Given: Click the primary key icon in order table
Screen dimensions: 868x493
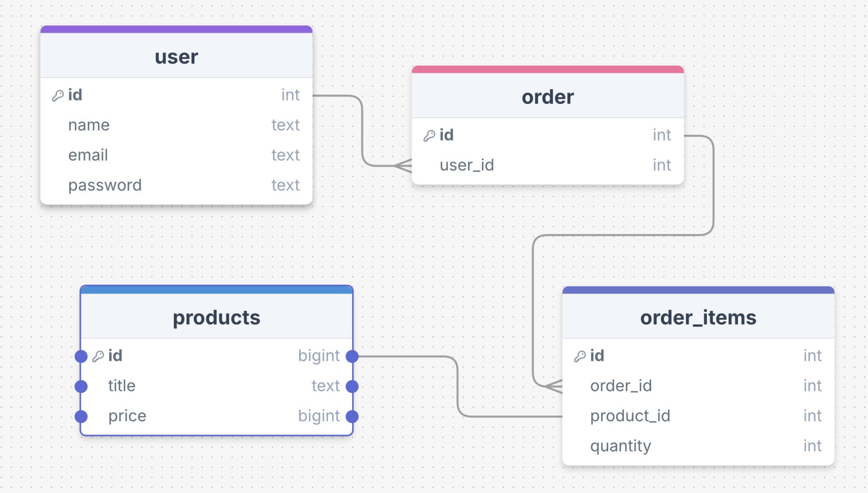Looking at the screenshot, I should click(429, 136).
